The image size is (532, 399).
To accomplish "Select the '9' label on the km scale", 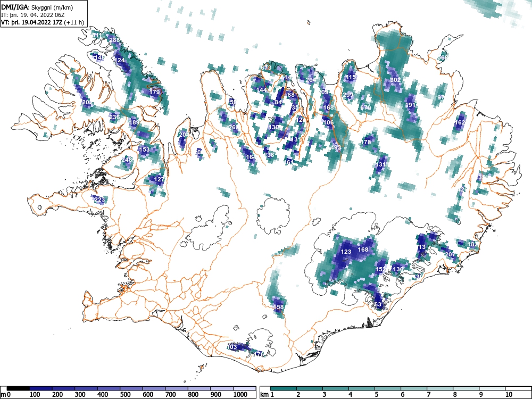I will pyautogui.click(x=480, y=395).
